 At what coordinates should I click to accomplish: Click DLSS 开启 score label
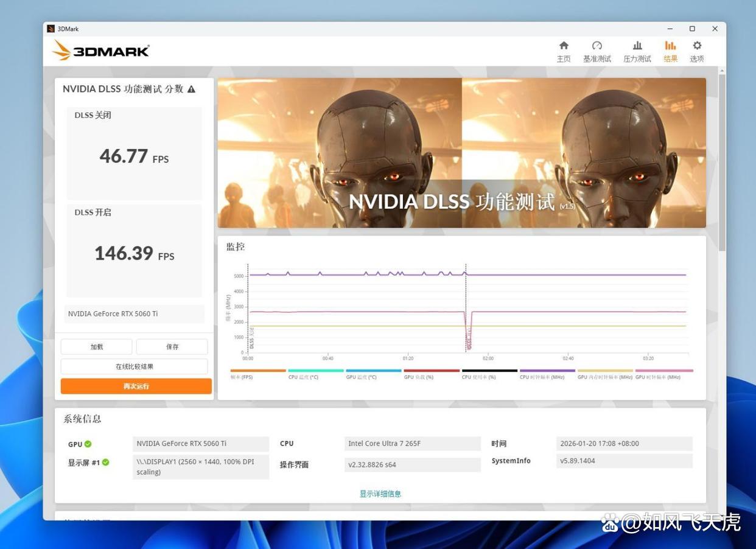(x=93, y=212)
